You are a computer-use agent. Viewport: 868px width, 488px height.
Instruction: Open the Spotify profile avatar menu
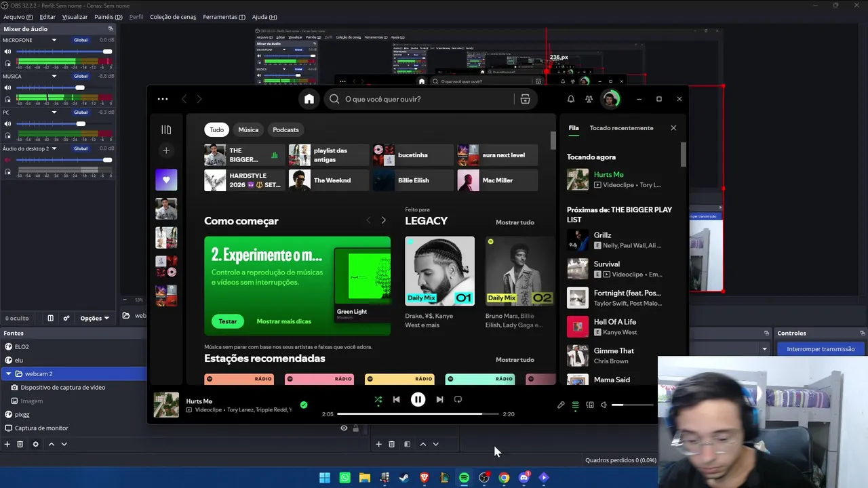coord(610,99)
